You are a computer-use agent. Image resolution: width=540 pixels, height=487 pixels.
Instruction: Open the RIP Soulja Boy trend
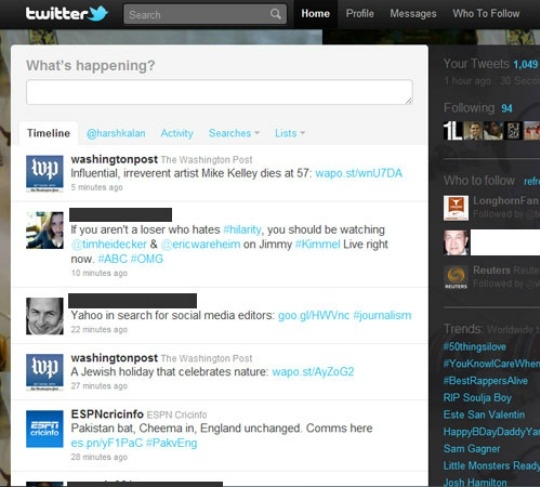click(x=477, y=398)
